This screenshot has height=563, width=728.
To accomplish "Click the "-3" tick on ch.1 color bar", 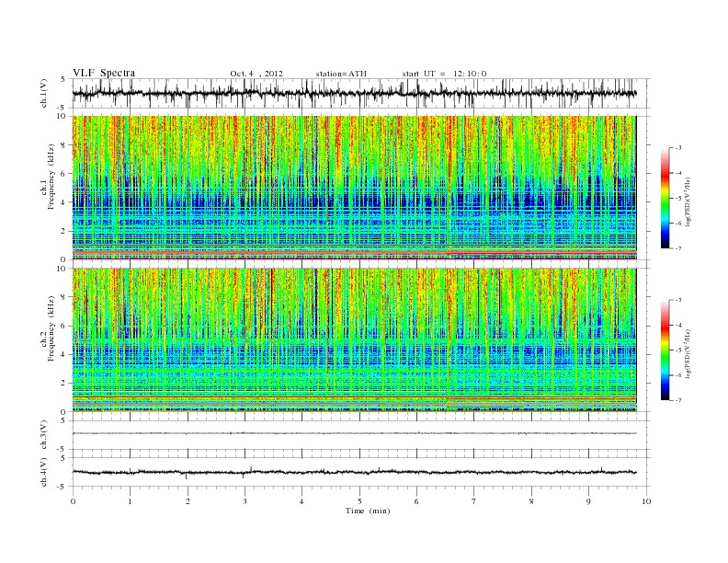I will tap(678, 148).
